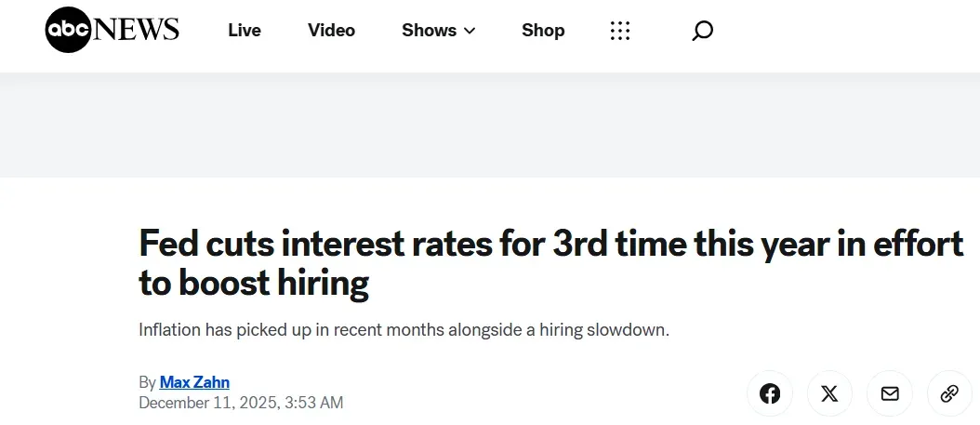Share article on Facebook

point(770,393)
